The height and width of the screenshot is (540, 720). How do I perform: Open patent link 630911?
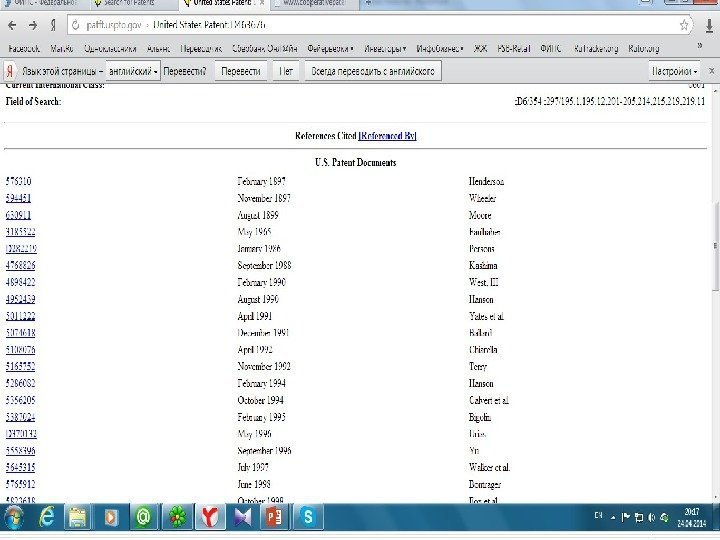point(18,215)
